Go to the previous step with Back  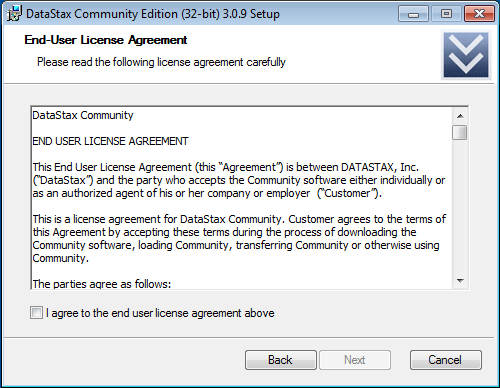[281, 360]
